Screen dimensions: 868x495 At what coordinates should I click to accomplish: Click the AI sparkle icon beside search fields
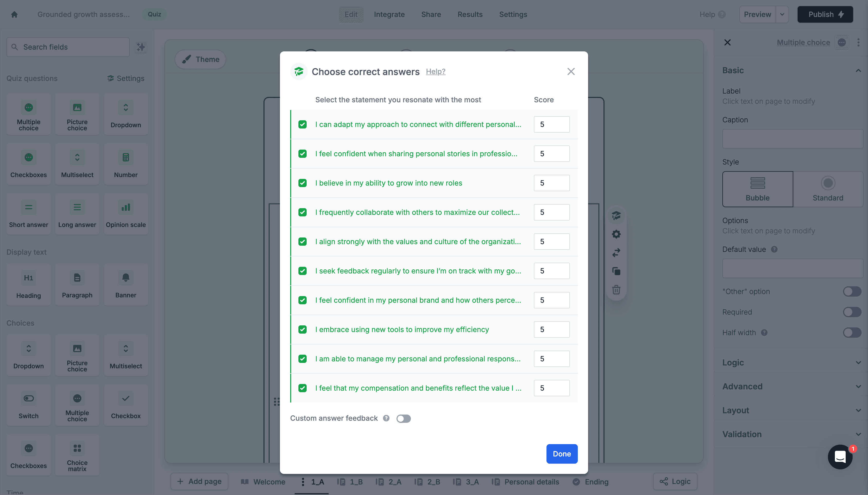[141, 47]
